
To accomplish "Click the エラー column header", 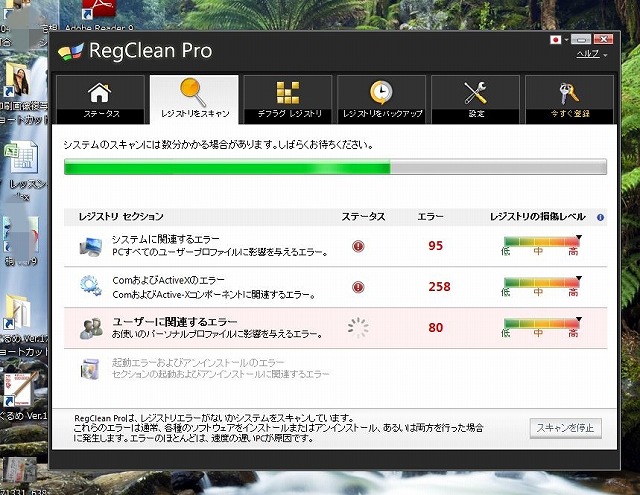I will (430, 217).
